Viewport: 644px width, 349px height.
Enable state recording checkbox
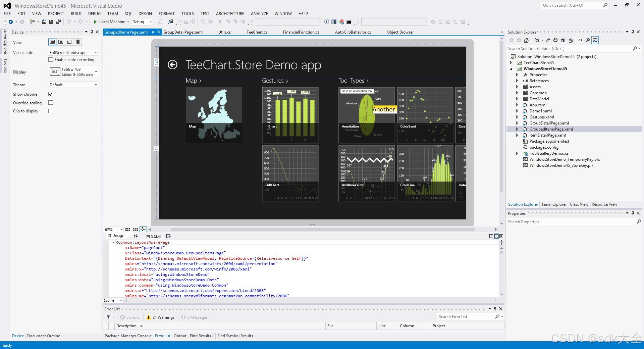click(x=51, y=60)
